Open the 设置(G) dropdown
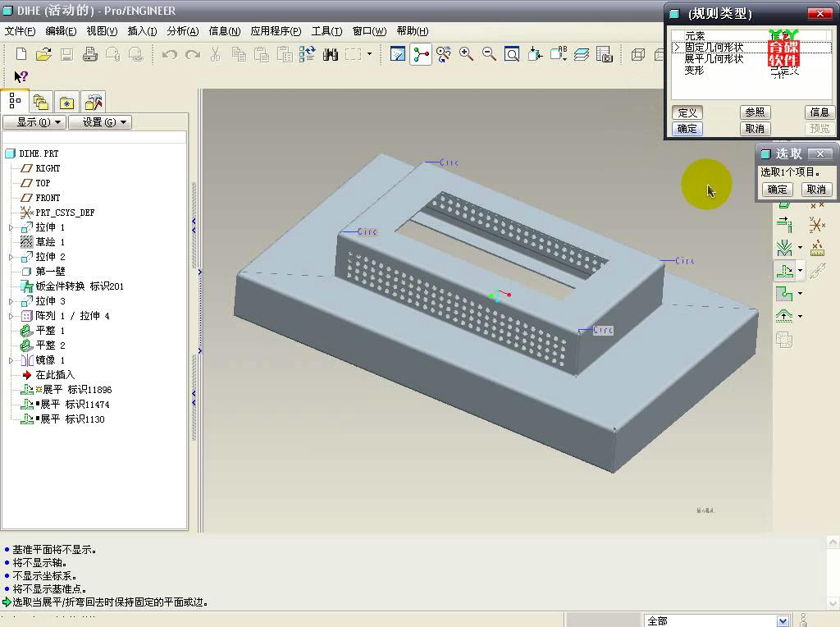 click(x=99, y=122)
